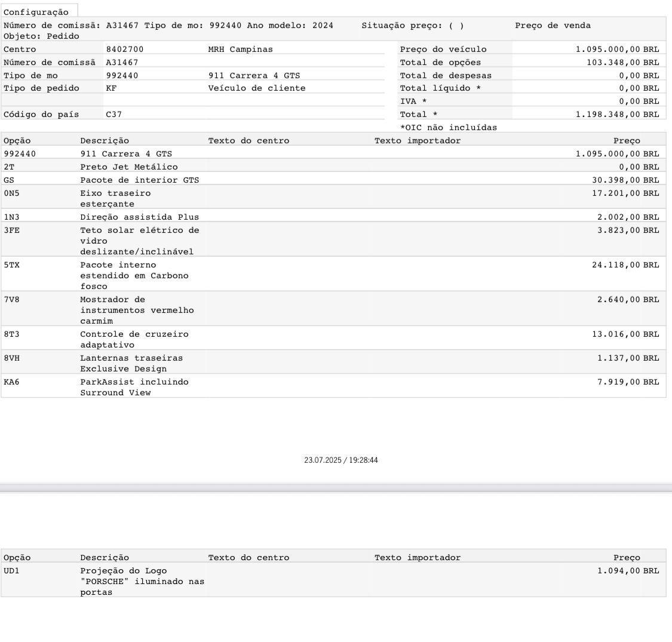Click 'ParkAssist incluindo Surround View' description

coord(134,387)
